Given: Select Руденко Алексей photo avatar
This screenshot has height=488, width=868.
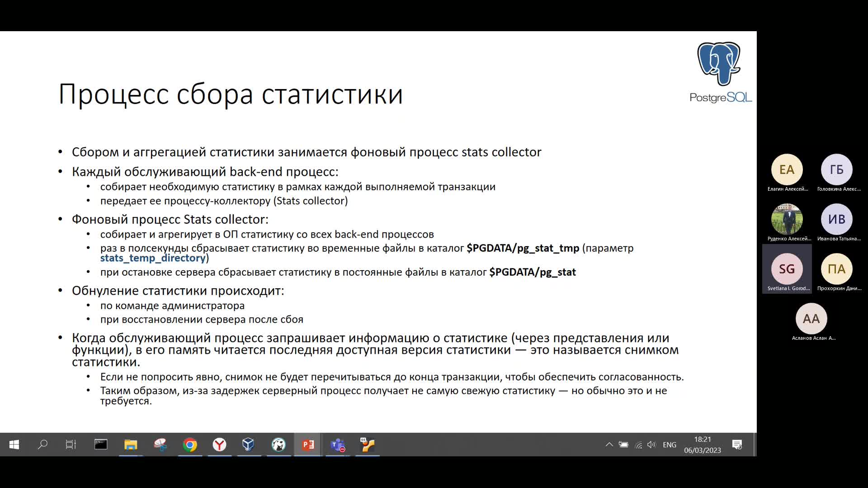Looking at the screenshot, I should click(787, 219).
